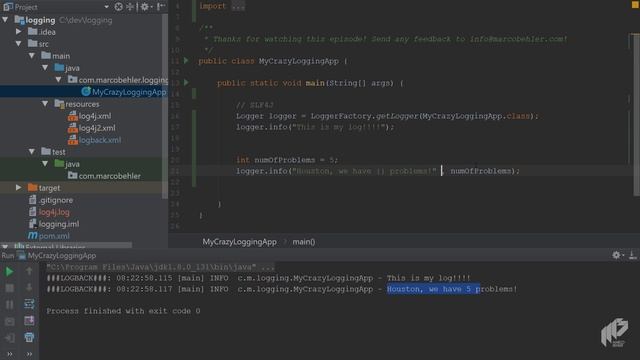
Task: Click yellow inspection indicator at editor top right
Action: point(635,5)
